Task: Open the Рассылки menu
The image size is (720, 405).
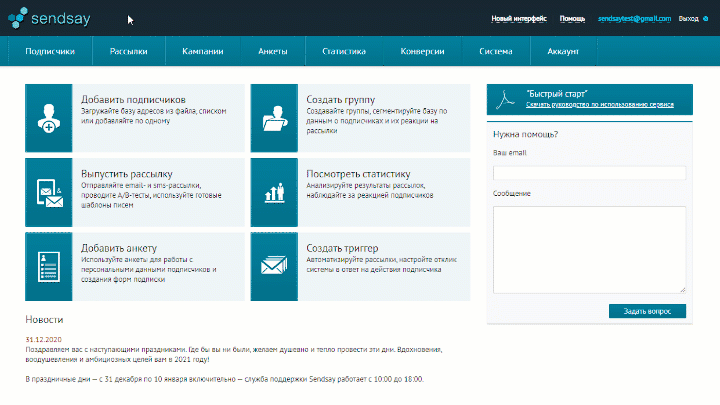Action: pos(129,51)
